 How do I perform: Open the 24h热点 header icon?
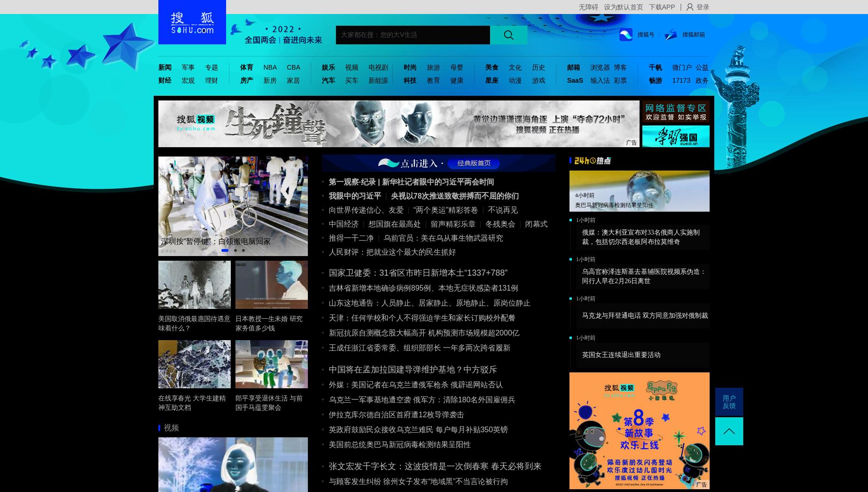(592, 161)
